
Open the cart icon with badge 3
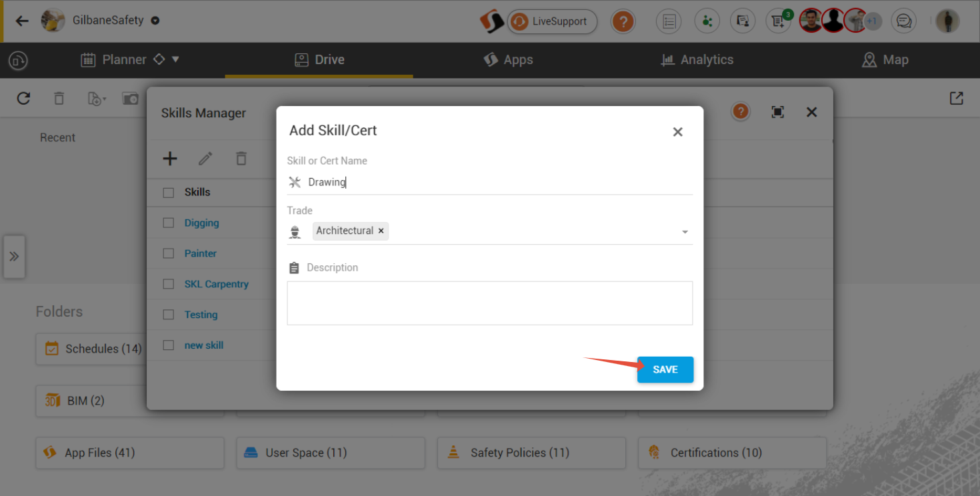point(779,21)
